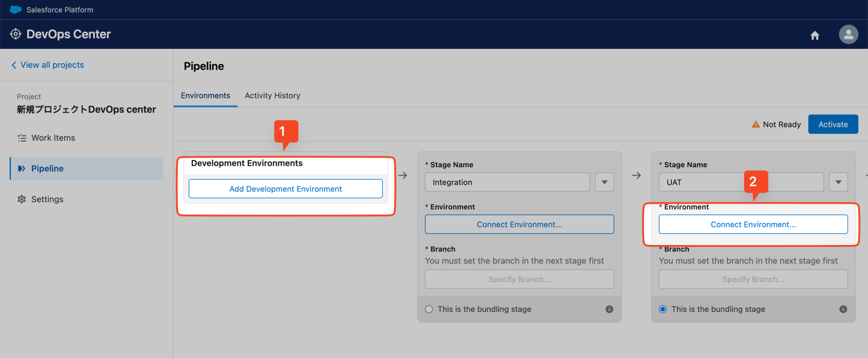Click the Salesforce cloud logo
Screen dimensions: 868x358
(15, 9)
